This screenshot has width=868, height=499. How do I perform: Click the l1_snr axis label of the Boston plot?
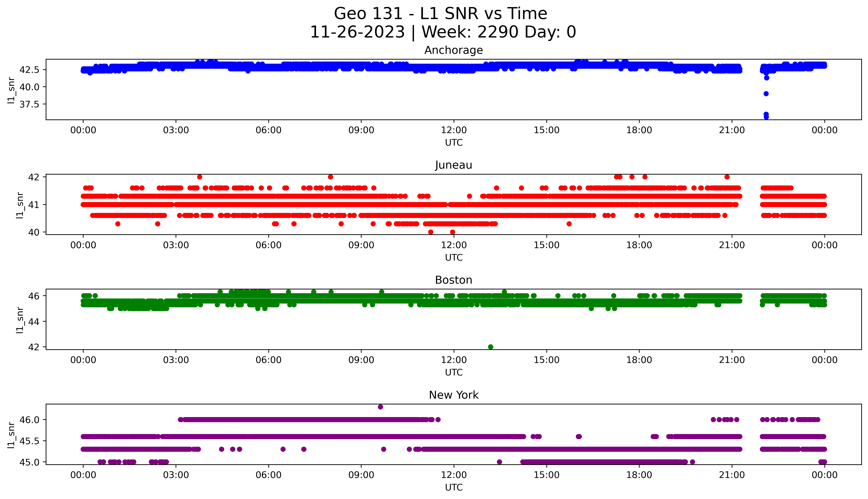(x=20, y=320)
